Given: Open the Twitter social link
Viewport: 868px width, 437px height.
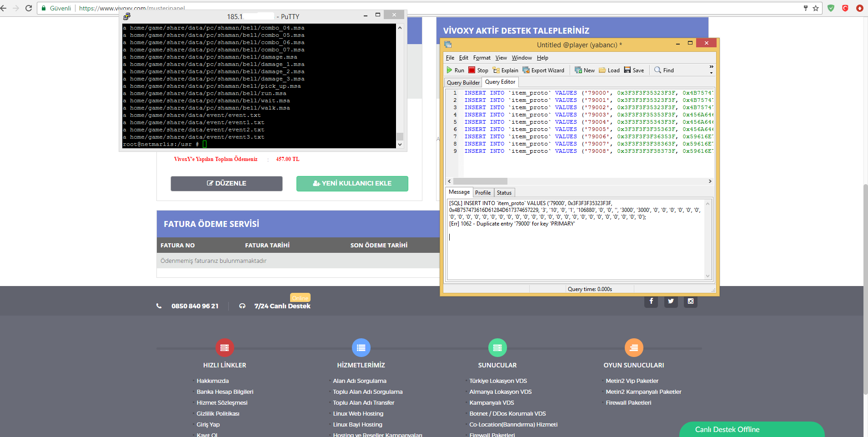Looking at the screenshot, I should tap(671, 301).
